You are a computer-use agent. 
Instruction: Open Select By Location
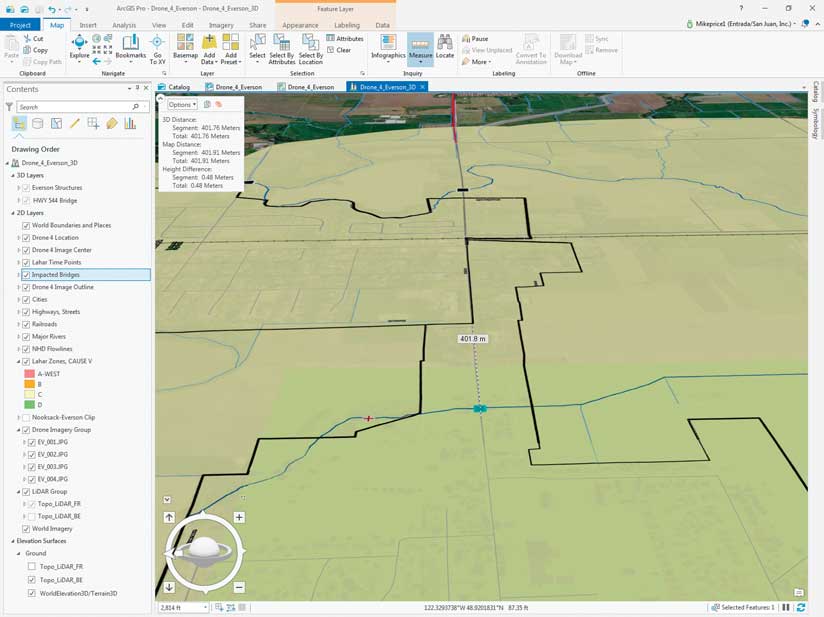point(311,48)
